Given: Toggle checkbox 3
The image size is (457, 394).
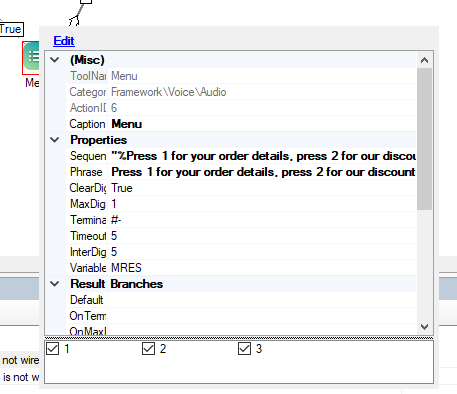Looking at the screenshot, I should (244, 349).
